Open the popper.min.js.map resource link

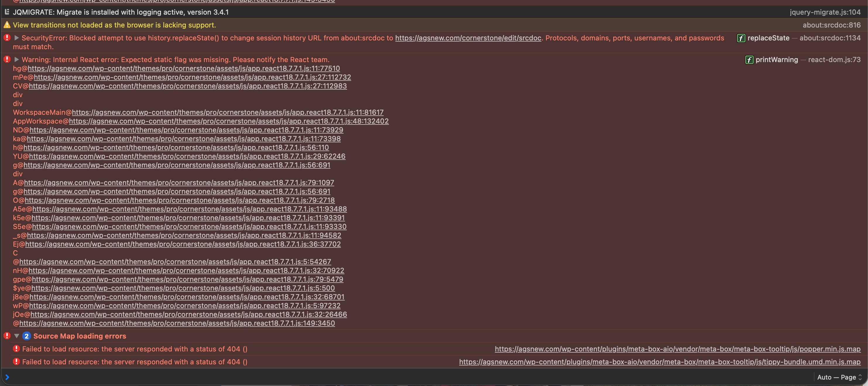tap(677, 349)
